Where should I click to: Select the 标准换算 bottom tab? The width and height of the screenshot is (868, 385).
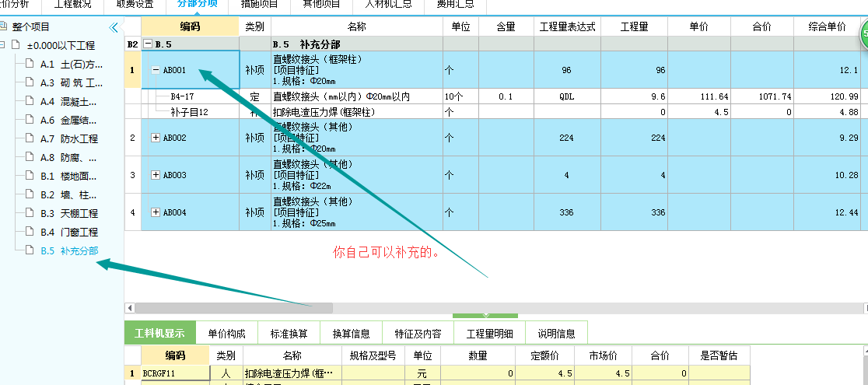pos(289,334)
